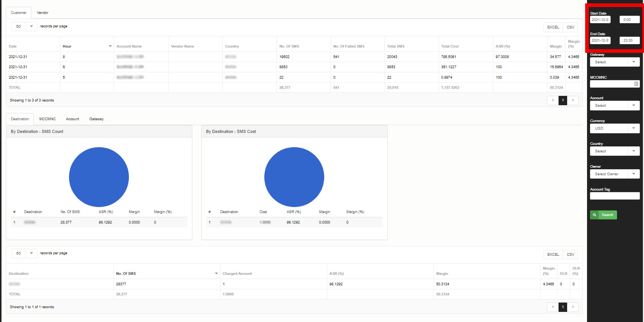Go to previous page in destination table
The image size is (644, 322).
click(x=553, y=307)
